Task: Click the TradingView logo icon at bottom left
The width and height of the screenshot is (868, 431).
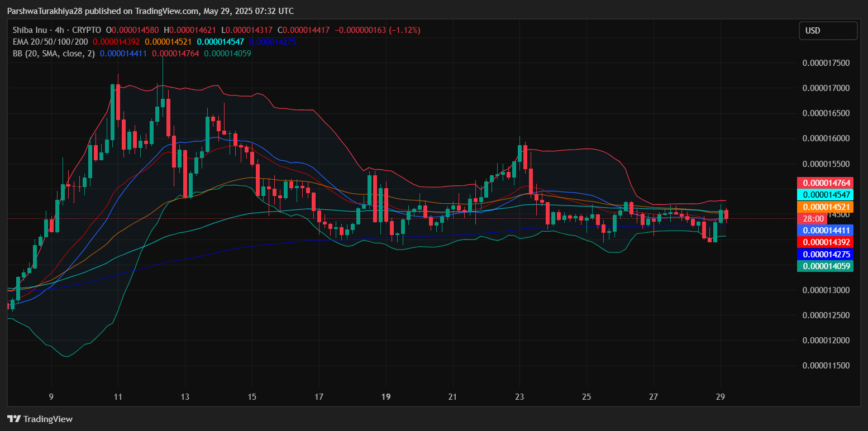Action: click(14, 419)
